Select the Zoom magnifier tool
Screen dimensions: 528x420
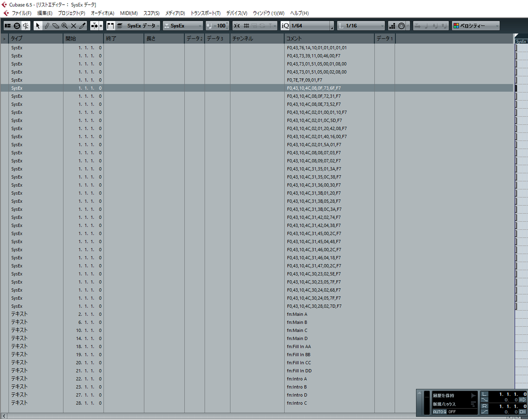pos(65,26)
